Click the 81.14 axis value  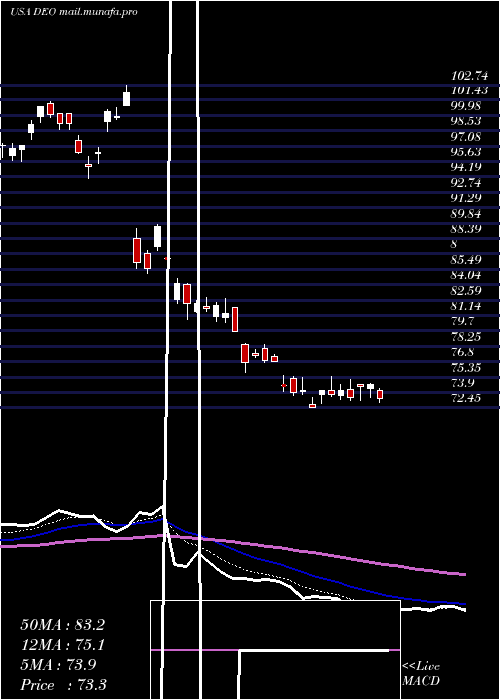(x=466, y=306)
